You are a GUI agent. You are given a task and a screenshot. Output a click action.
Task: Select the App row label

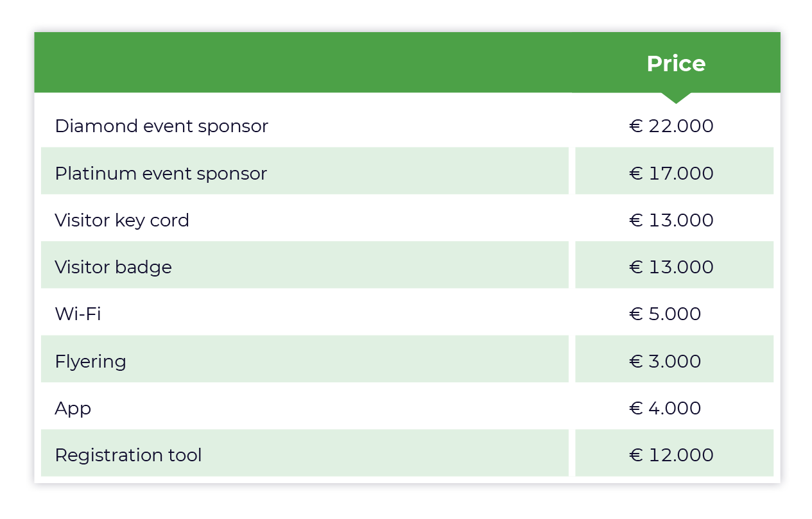click(x=73, y=408)
